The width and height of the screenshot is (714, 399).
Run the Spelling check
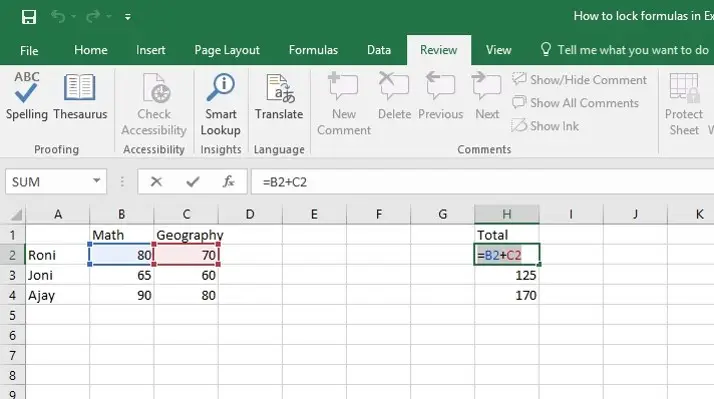(26, 96)
